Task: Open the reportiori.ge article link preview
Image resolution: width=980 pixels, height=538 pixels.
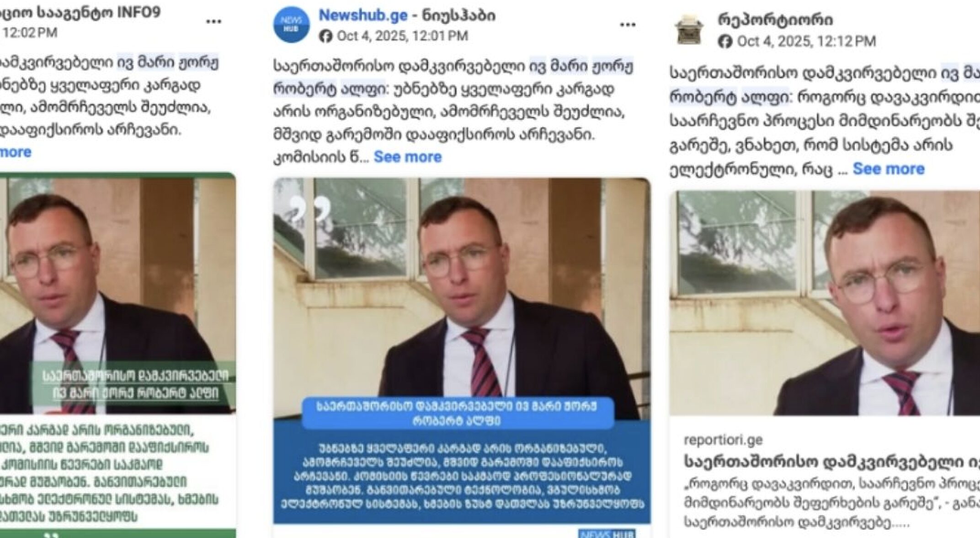Action: click(825, 480)
